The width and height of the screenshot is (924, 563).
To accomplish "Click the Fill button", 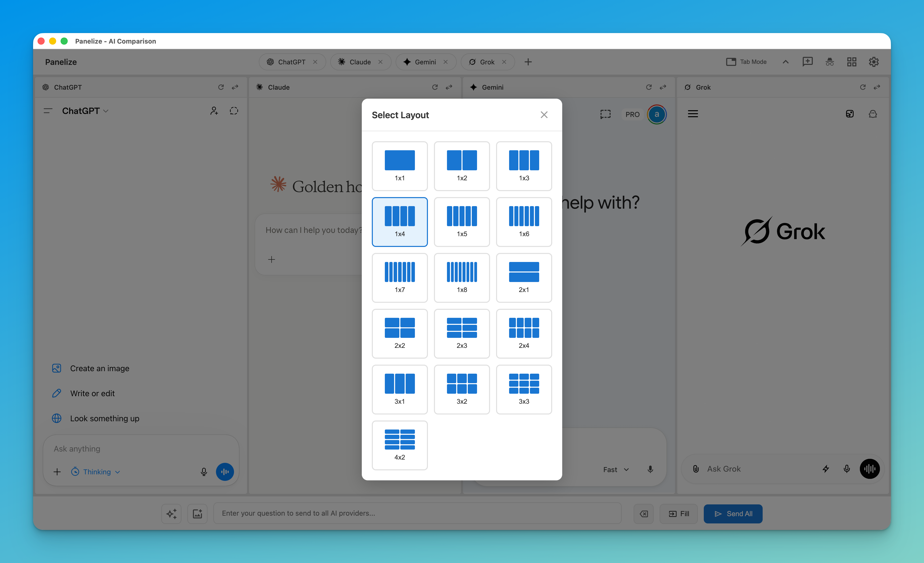I will tap(679, 513).
